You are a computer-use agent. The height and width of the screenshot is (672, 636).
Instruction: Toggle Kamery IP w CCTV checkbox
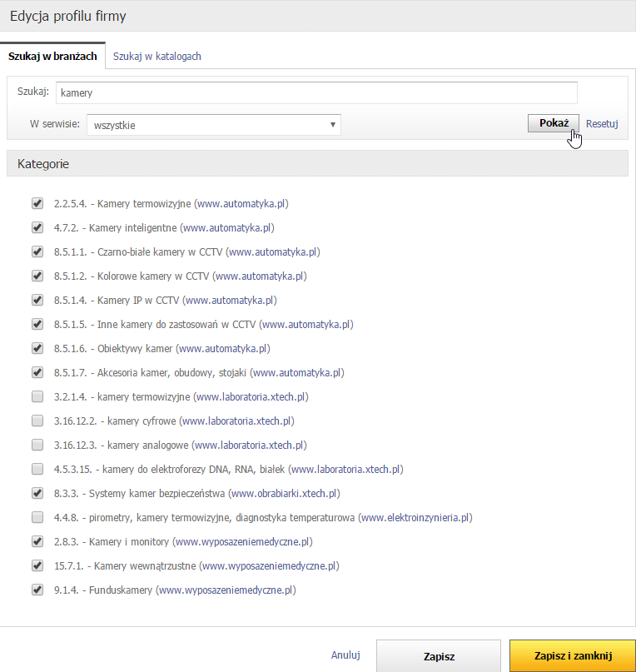(37, 300)
